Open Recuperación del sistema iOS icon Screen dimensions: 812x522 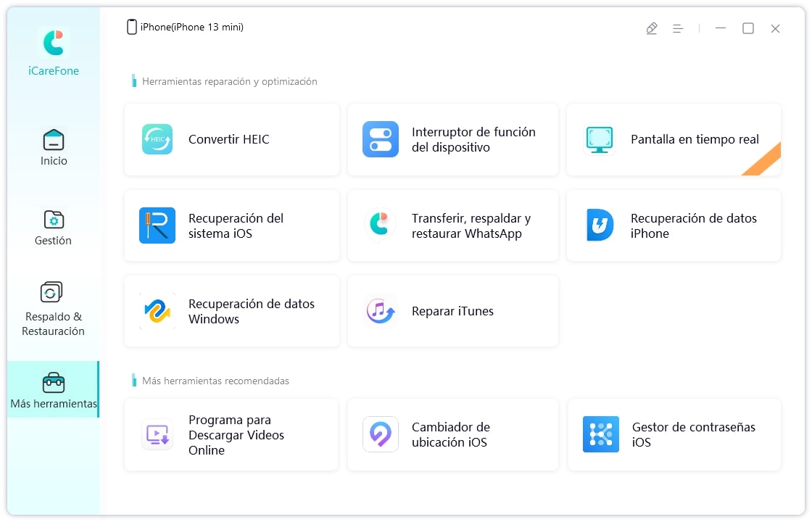click(x=157, y=225)
